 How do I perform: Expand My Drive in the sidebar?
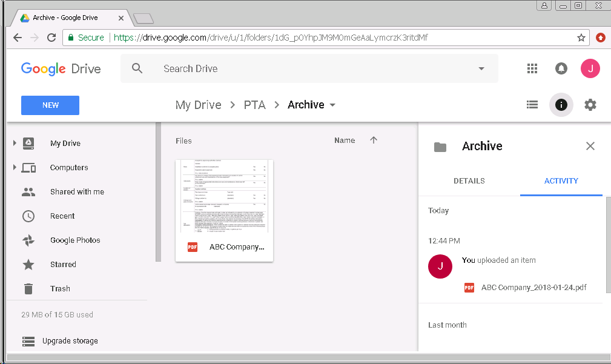point(15,143)
